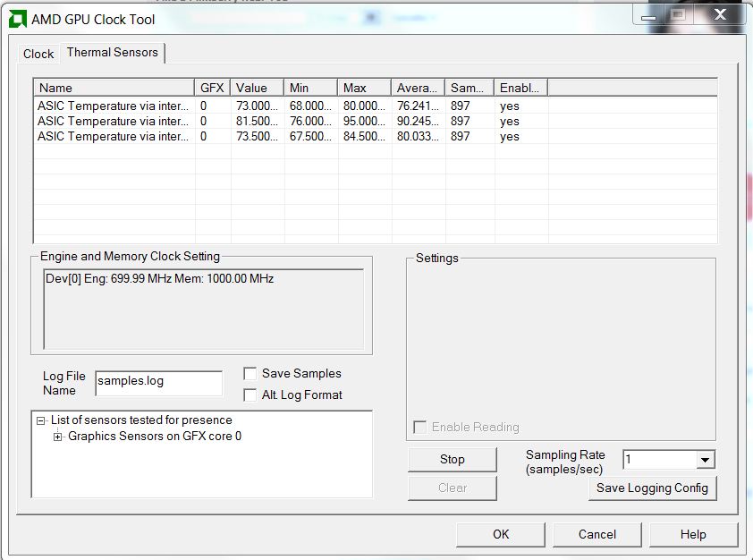Select the Thermal Sensors tab
The height and width of the screenshot is (560, 753).
113,53
